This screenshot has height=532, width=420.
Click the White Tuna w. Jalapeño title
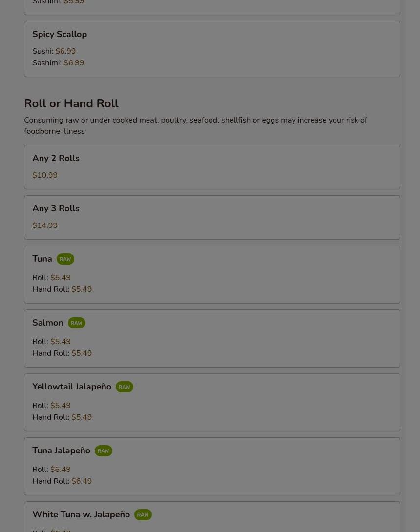pos(81,514)
